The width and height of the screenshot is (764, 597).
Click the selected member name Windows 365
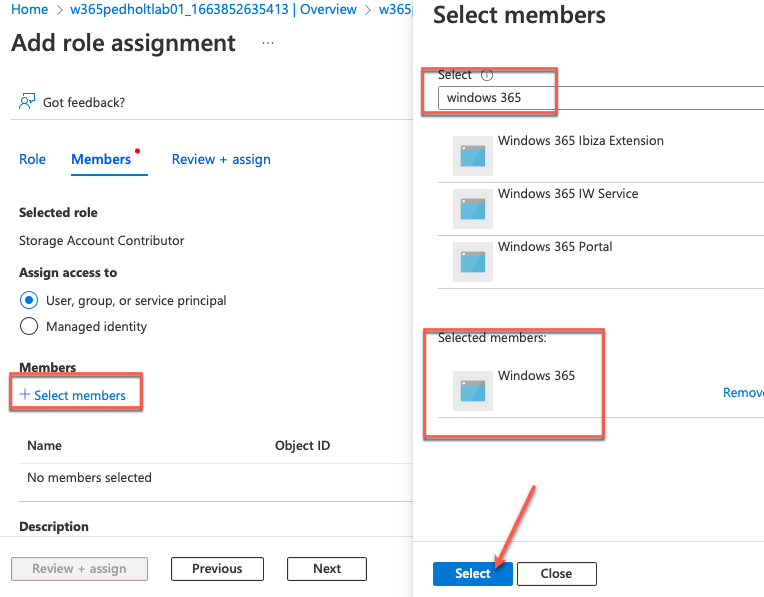click(x=536, y=376)
